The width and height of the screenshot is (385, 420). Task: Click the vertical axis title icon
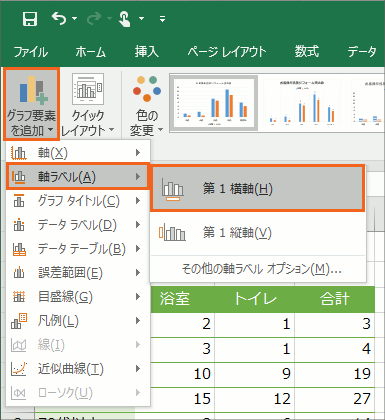(x=172, y=233)
